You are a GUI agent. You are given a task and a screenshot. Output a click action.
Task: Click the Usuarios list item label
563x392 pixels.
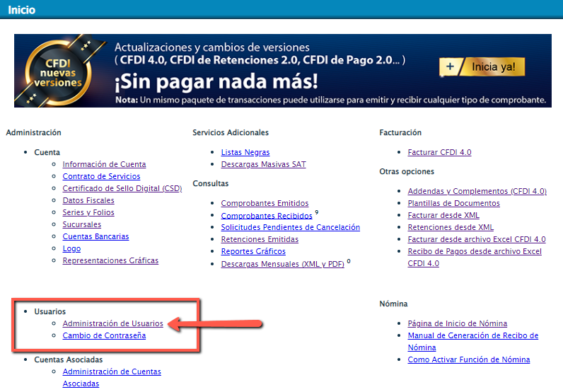[x=50, y=311]
